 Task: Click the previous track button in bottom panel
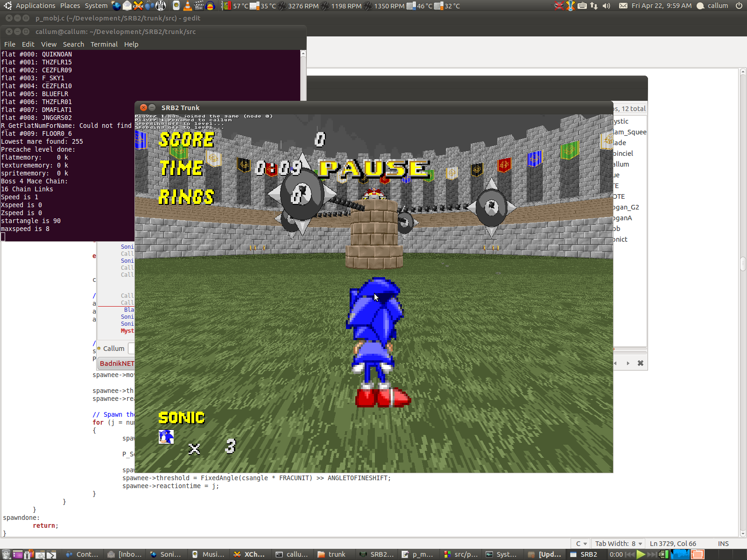point(630,554)
